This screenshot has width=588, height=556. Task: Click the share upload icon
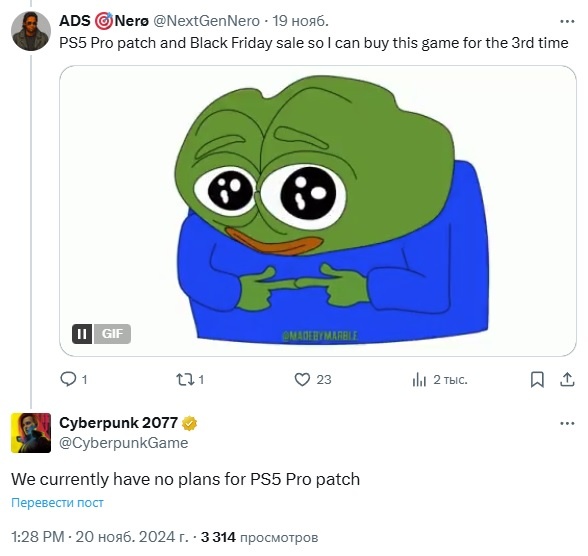click(x=567, y=379)
